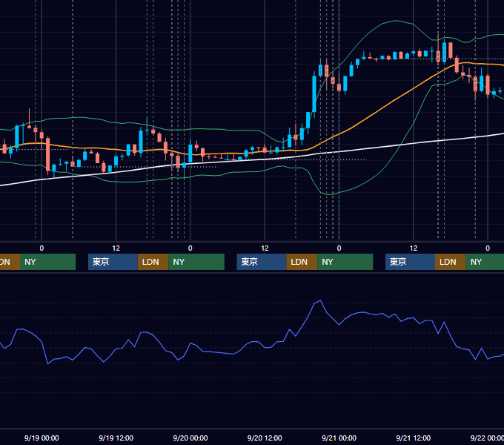
Task: Click the LDN session block on 9/19
Action: 153,262
